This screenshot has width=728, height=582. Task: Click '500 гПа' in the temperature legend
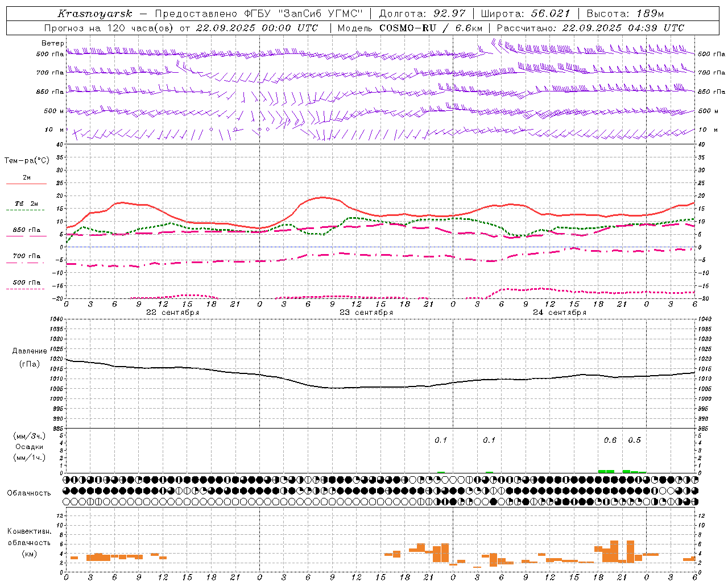27,282
